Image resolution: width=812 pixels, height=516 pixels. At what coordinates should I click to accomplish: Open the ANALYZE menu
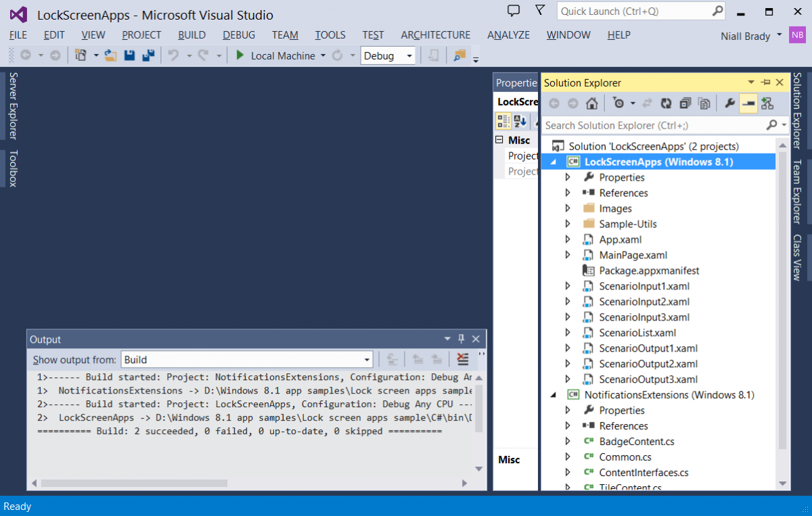tap(510, 35)
